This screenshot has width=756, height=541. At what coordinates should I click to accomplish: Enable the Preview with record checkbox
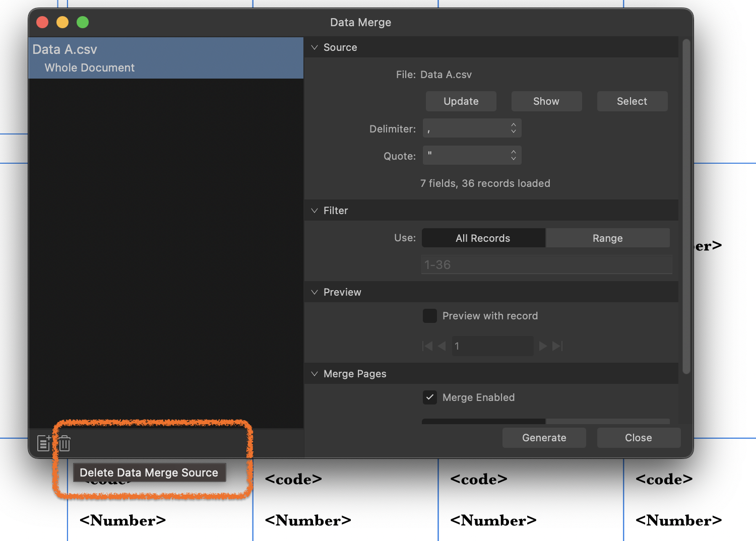coord(430,316)
